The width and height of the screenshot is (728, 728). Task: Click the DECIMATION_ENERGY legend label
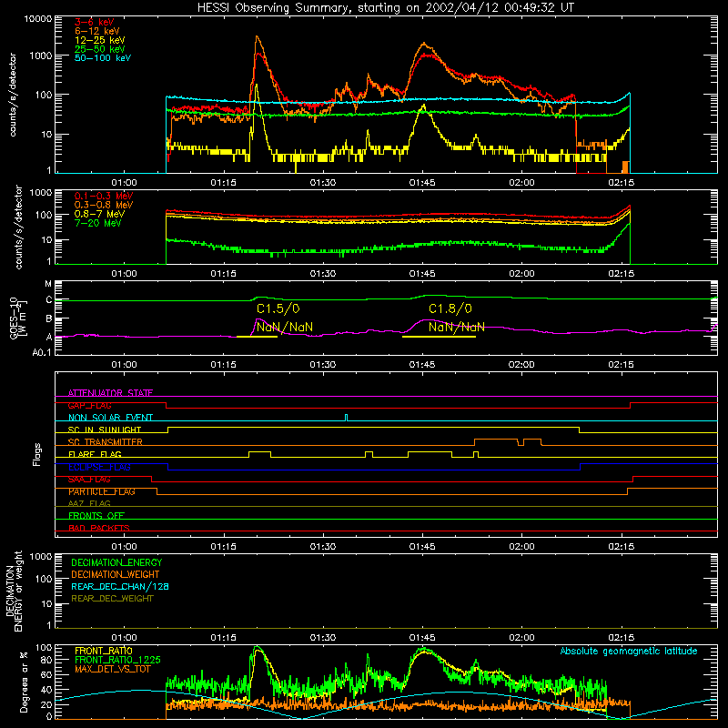(x=116, y=562)
